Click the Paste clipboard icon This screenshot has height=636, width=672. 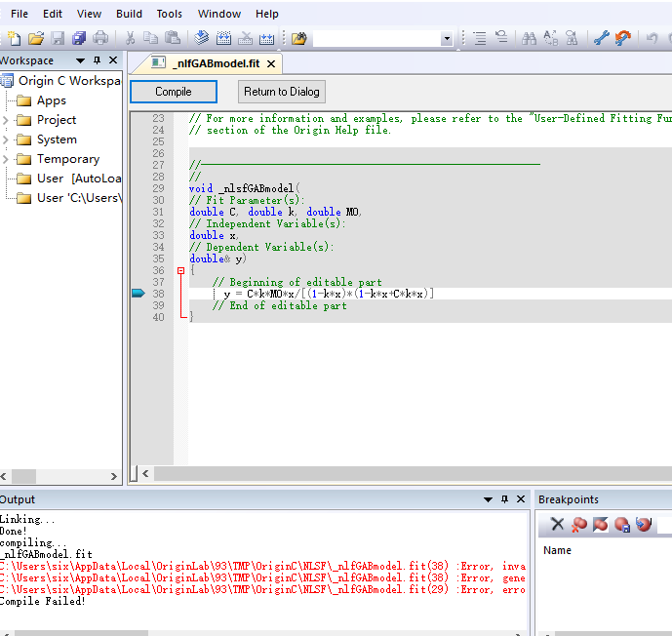click(172, 38)
